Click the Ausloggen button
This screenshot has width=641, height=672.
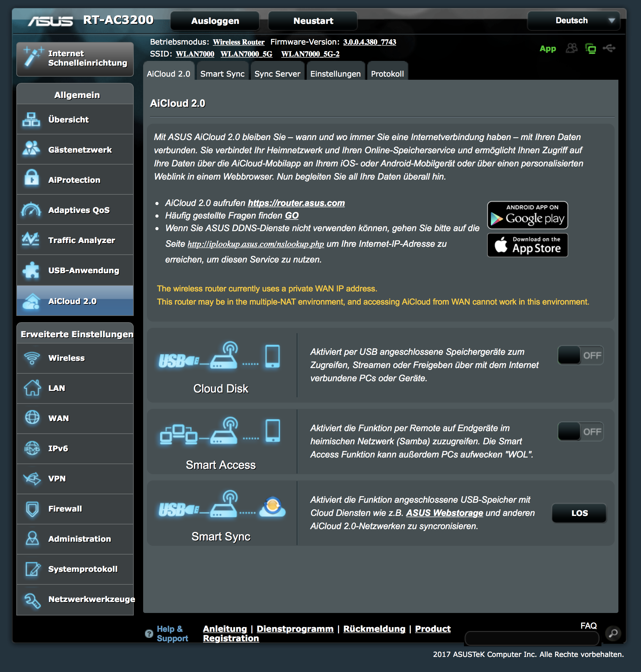coord(215,21)
